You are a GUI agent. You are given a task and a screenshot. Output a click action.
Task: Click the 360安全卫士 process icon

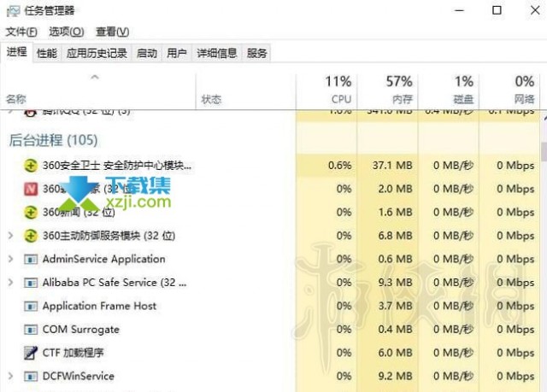pos(31,166)
